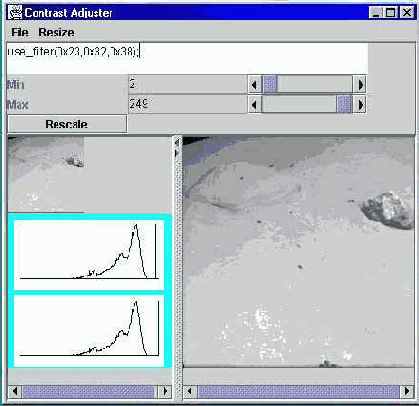Collapse split pane using divider up arrow

pos(177,143)
